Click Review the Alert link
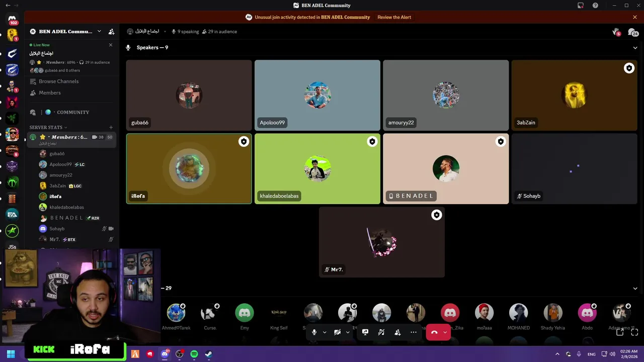Screen dimensions: 644x362 point(394,17)
